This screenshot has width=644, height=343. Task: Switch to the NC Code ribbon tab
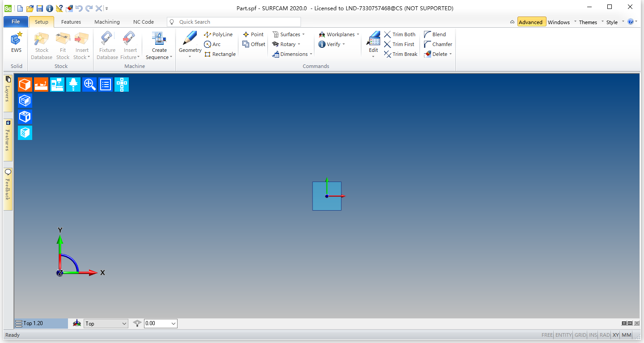144,21
